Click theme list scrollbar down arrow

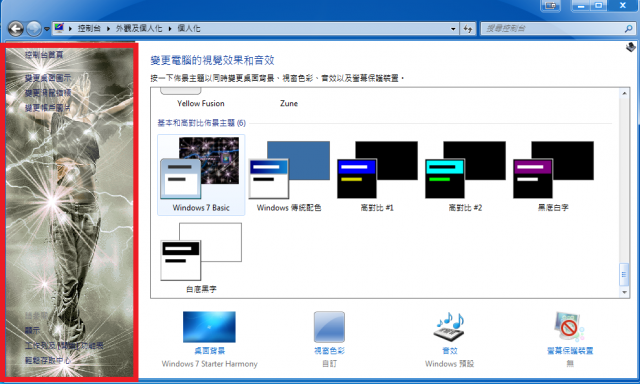pyautogui.click(x=624, y=292)
